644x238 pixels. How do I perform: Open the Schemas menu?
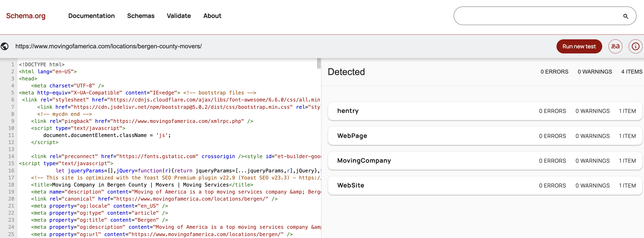coord(141,16)
